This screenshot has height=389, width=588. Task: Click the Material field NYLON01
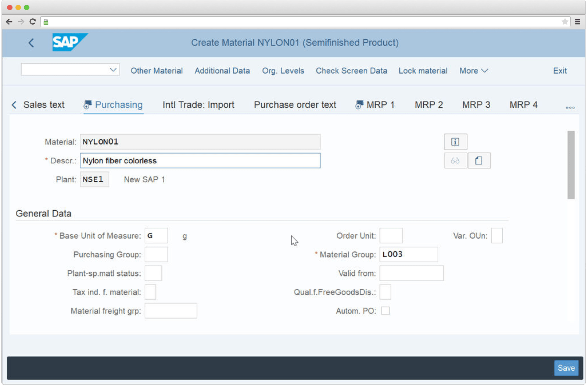pyautogui.click(x=200, y=142)
